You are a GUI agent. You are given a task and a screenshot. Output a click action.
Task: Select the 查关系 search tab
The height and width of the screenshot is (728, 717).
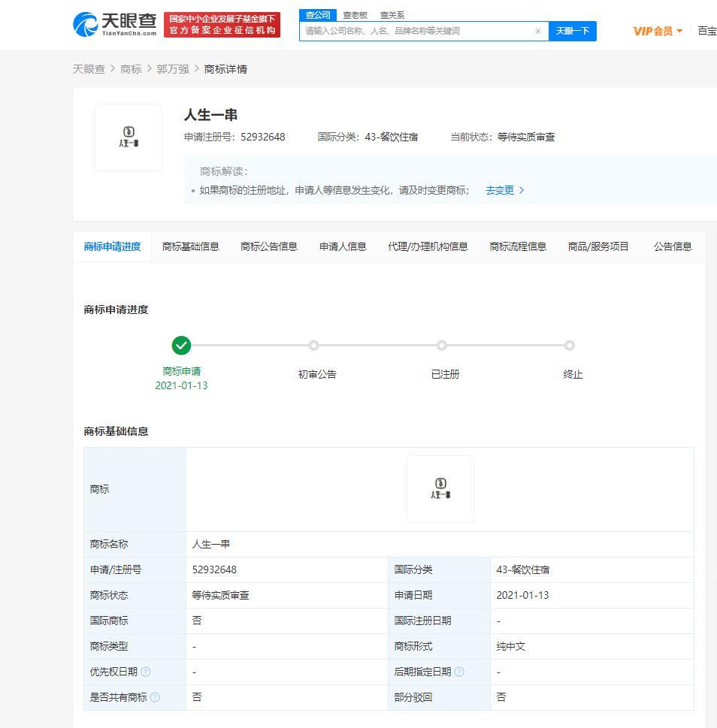(x=392, y=15)
